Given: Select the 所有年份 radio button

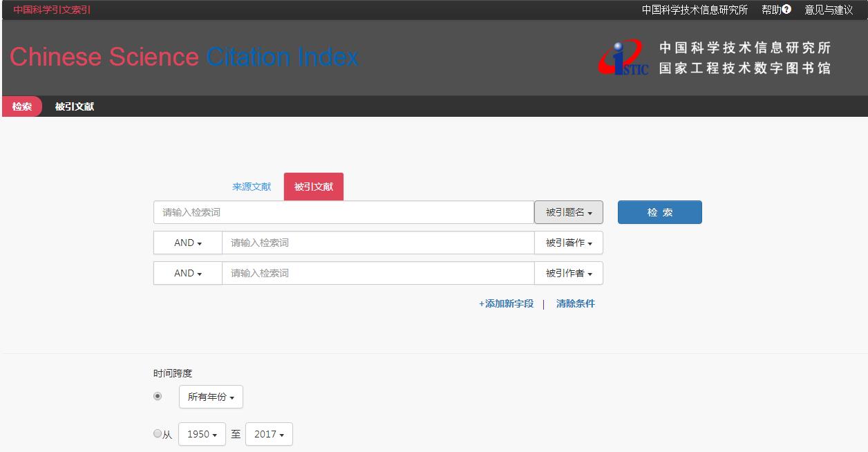Looking at the screenshot, I should click(158, 396).
